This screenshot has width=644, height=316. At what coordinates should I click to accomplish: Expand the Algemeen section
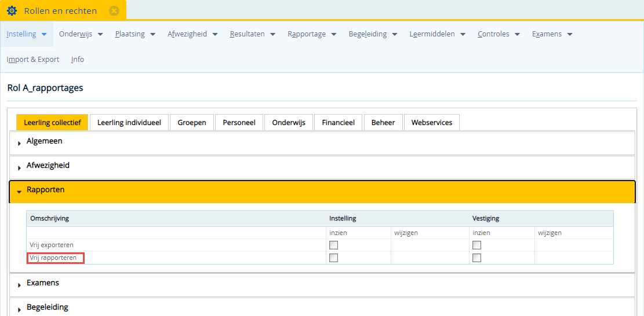coord(322,143)
